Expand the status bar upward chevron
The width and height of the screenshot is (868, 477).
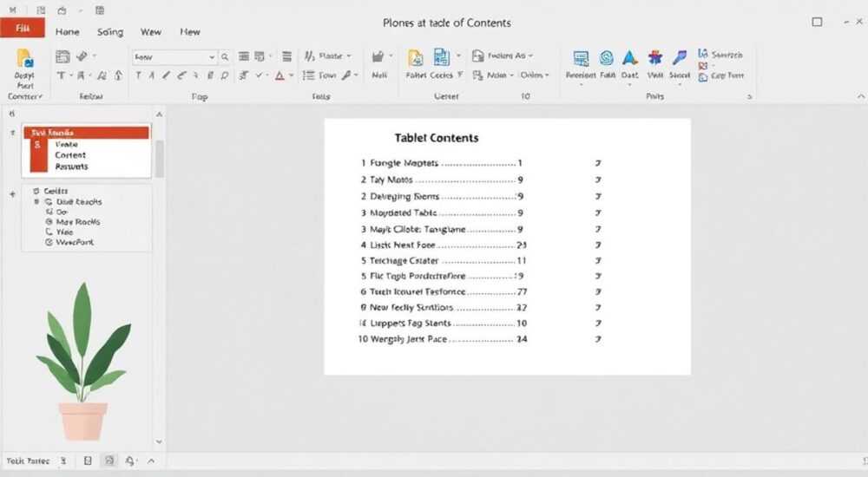pos(151,461)
